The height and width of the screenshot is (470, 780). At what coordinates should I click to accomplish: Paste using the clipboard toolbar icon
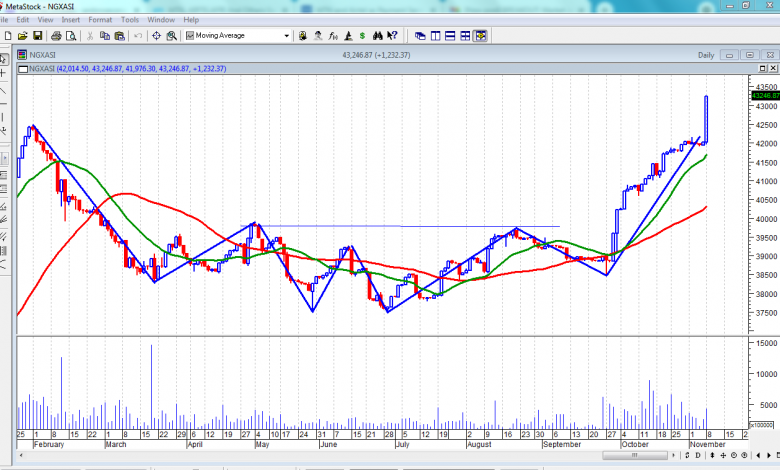click(119, 36)
